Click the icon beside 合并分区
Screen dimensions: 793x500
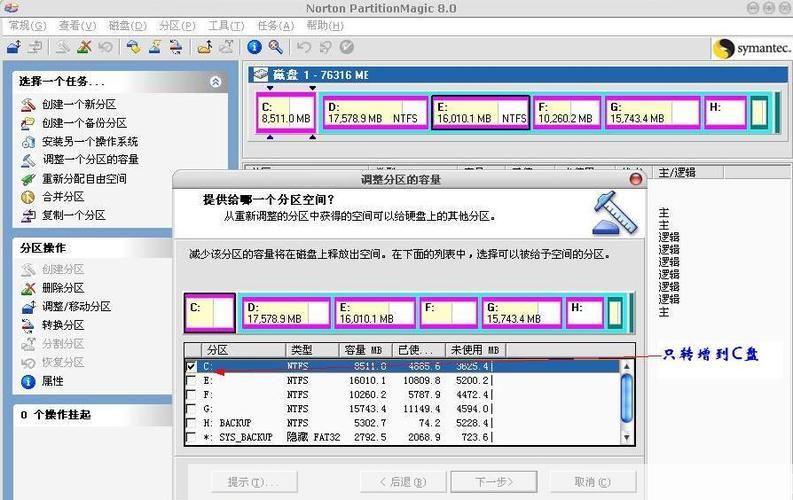[x=28, y=197]
